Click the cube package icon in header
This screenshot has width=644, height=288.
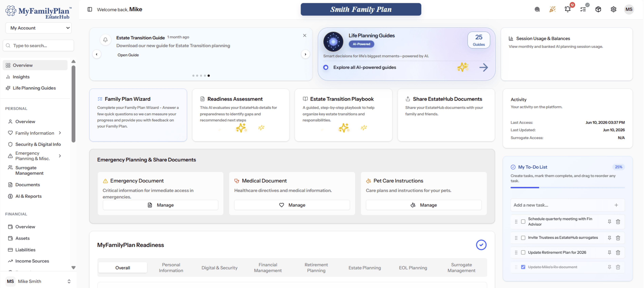click(598, 9)
